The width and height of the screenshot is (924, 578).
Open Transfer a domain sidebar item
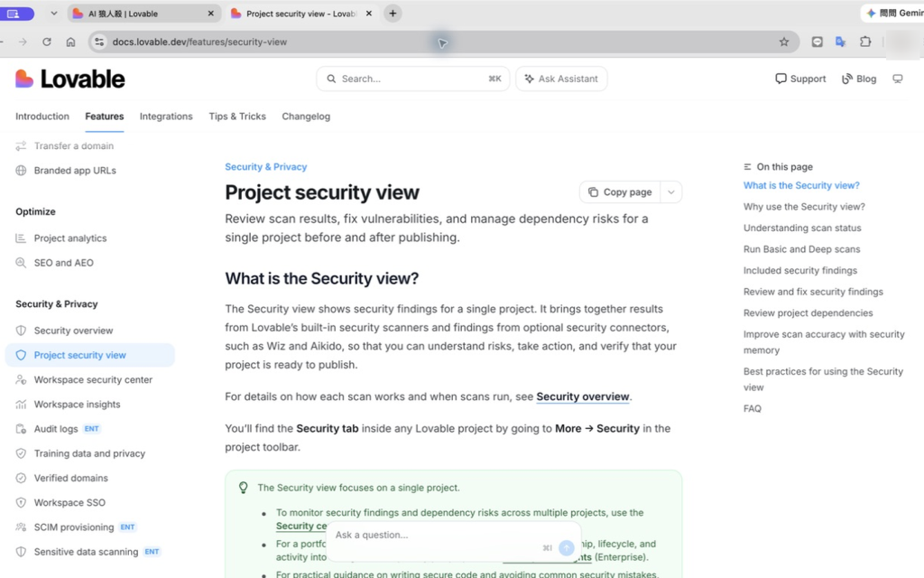(x=90, y=145)
